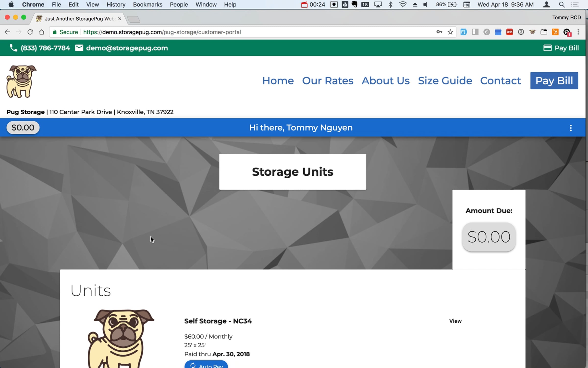The width and height of the screenshot is (588, 368).
Task: Open the blue folder-shaped extension icon
Action: coord(498,32)
